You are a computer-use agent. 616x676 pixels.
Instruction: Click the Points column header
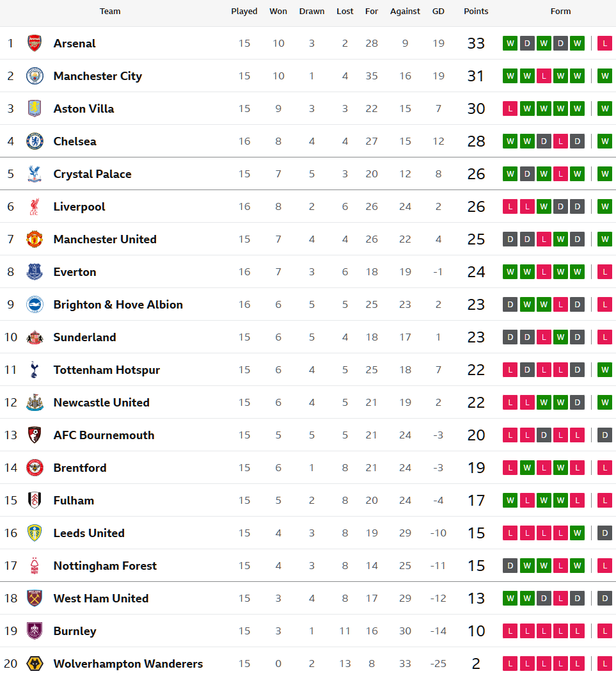476,12
